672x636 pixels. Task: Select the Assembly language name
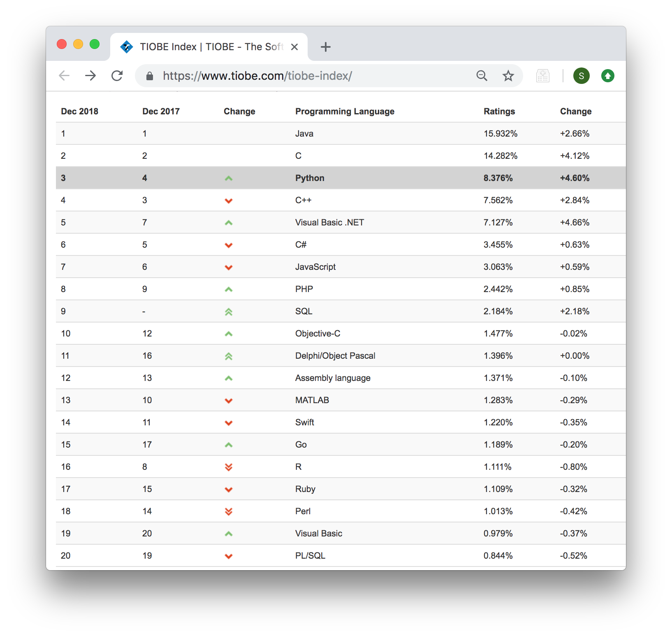coord(333,378)
